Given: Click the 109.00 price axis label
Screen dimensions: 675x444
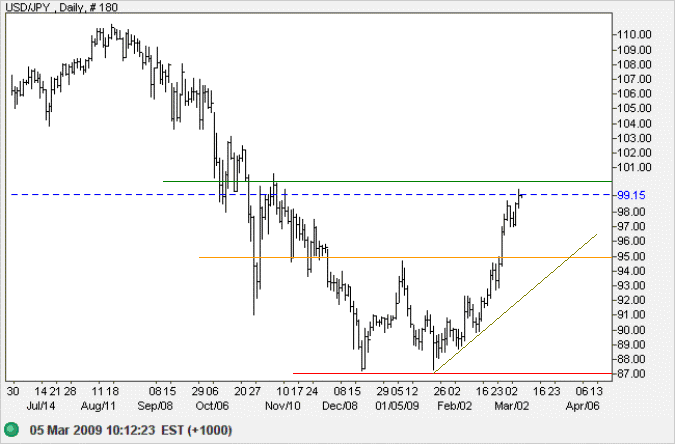Looking at the screenshot, I should coord(634,50).
